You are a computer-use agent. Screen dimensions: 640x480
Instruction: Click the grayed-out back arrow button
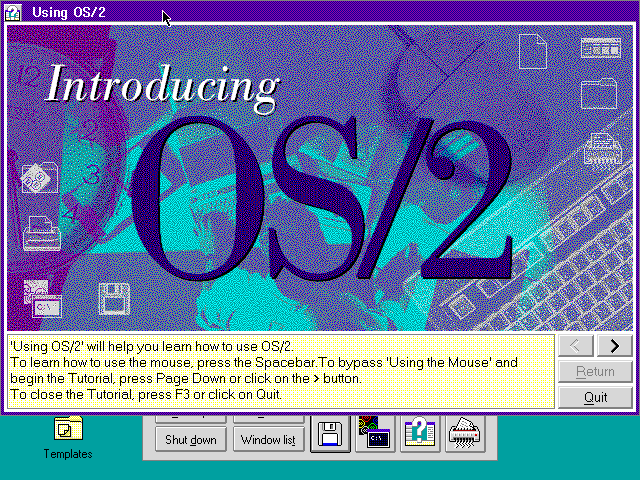[x=576, y=346]
